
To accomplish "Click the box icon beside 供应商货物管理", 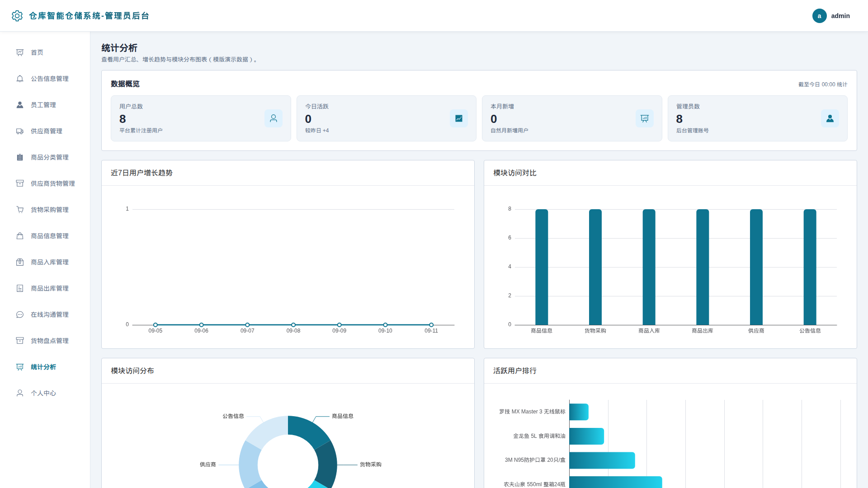I will [20, 183].
